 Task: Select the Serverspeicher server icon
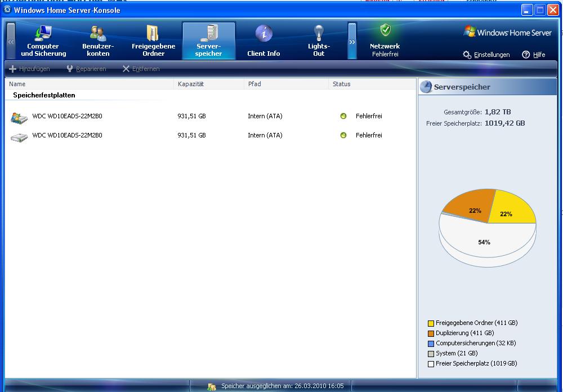pos(209,33)
